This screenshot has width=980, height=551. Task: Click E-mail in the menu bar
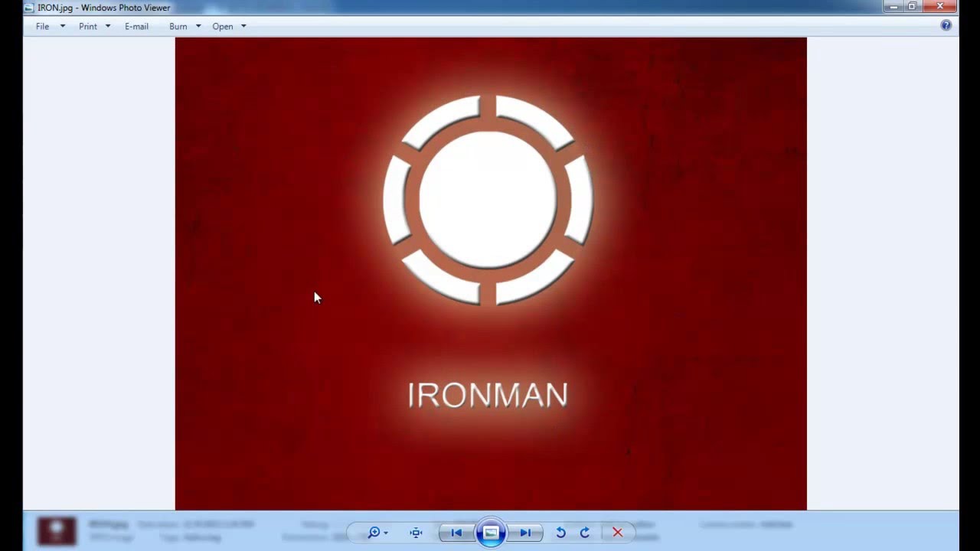(x=136, y=26)
